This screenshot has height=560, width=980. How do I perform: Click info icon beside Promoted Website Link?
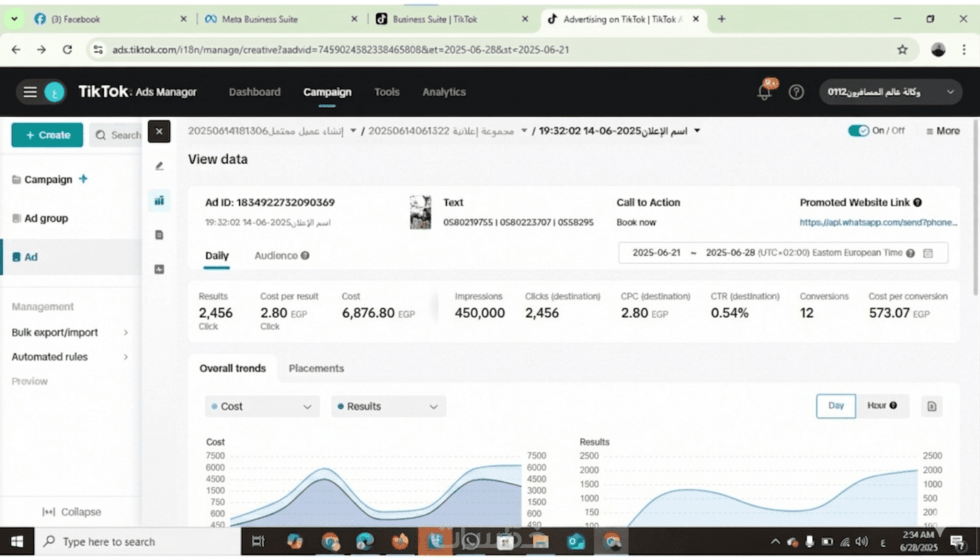click(x=917, y=203)
